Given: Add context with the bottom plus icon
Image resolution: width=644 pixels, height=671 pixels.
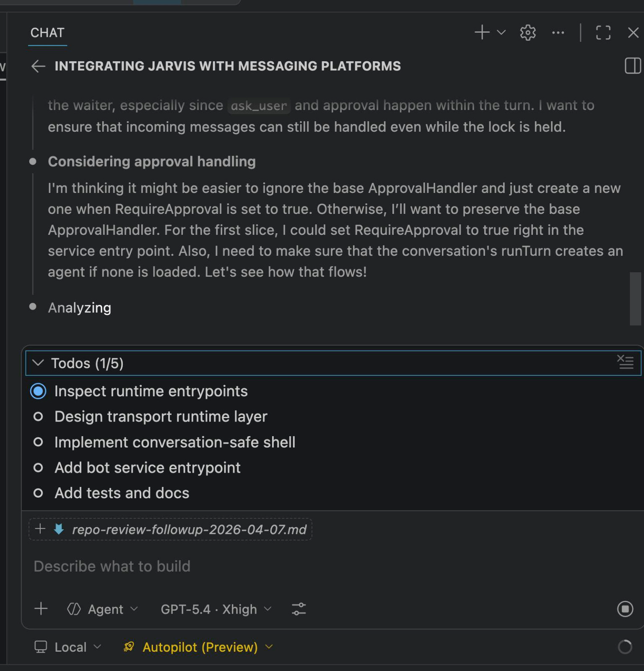Looking at the screenshot, I should click(41, 609).
